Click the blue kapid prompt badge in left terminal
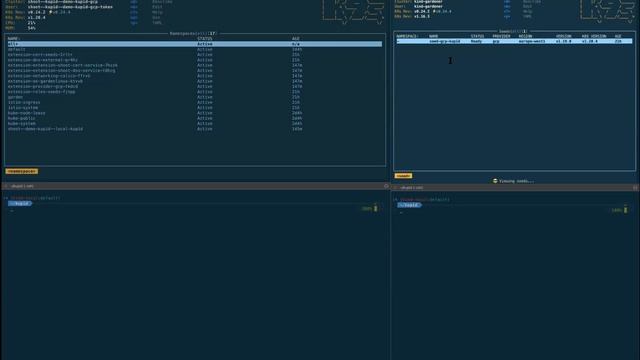The image size is (640, 360). [x=20, y=203]
